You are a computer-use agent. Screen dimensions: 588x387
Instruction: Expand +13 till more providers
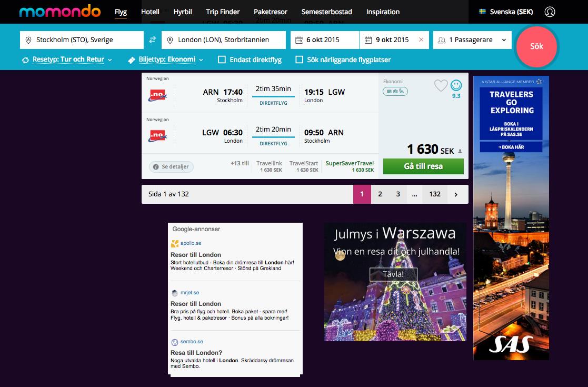(x=240, y=164)
